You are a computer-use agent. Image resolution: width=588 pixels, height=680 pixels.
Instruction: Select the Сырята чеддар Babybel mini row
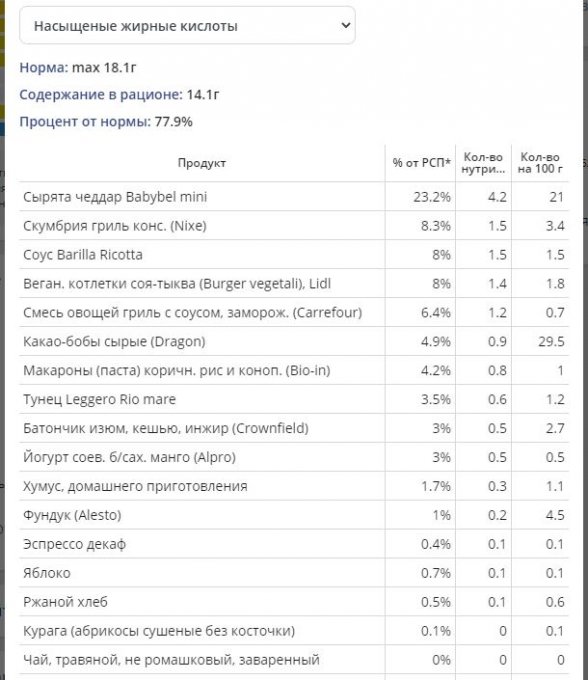(x=294, y=197)
